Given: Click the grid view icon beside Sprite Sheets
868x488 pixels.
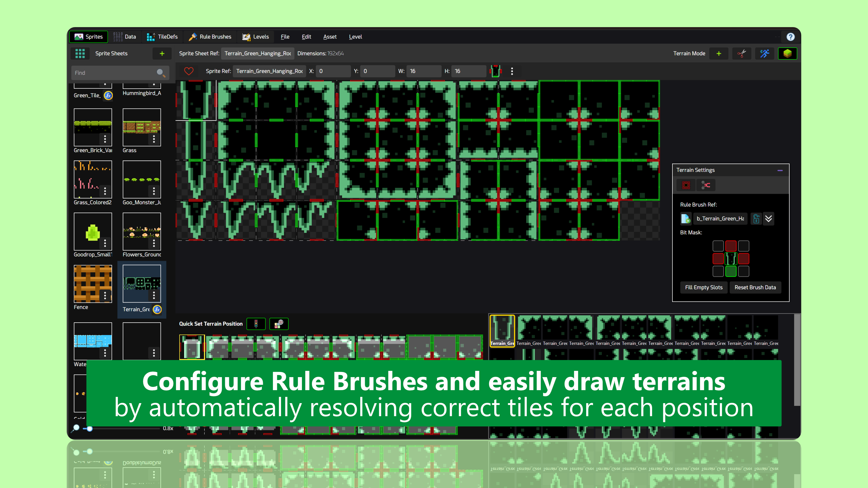Looking at the screenshot, I should pos(80,54).
